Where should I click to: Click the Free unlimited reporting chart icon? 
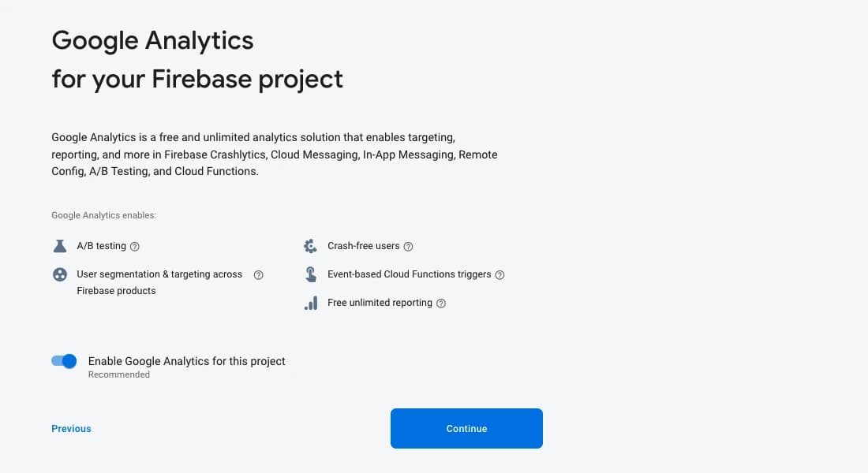311,304
